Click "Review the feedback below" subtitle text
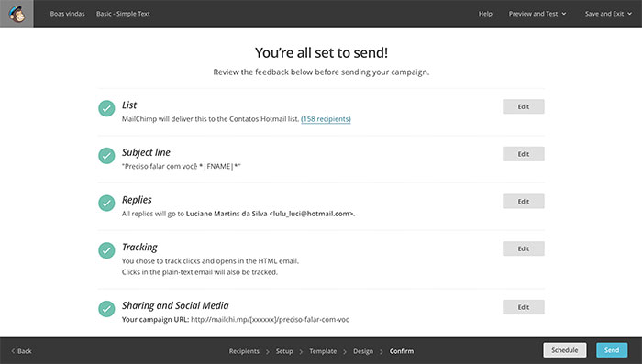 click(x=321, y=72)
